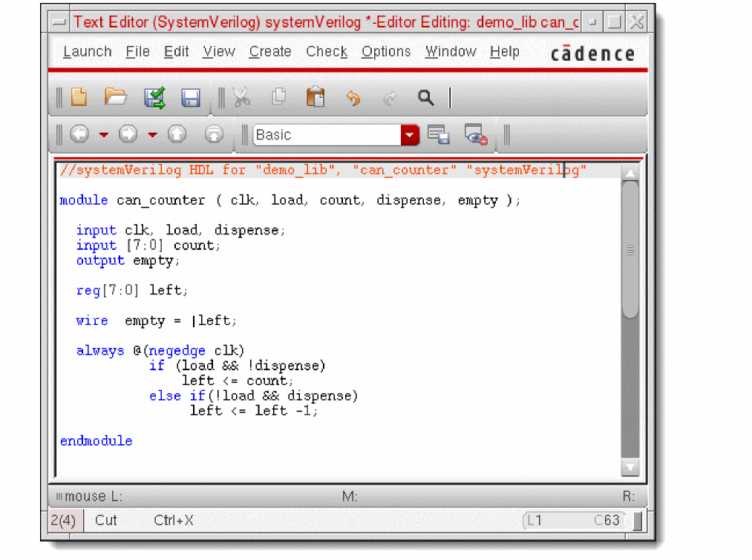Click the 'wire' keyword line
This screenshot has width=752, height=560.
(92, 320)
